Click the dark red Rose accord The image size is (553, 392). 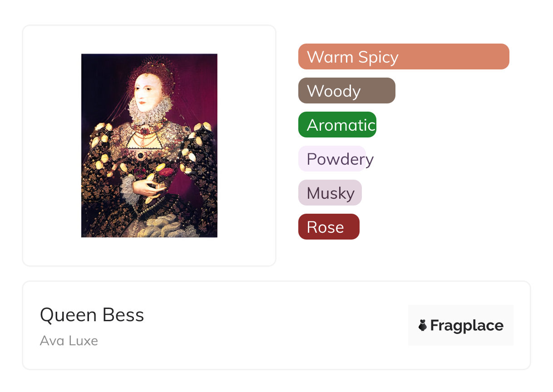click(329, 227)
